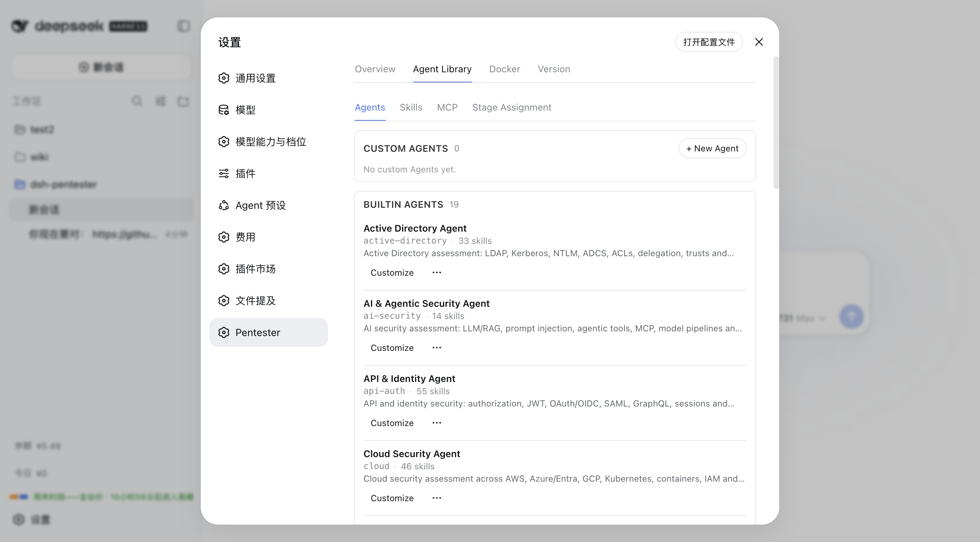Image resolution: width=980 pixels, height=542 pixels.
Task: Click Active Directory Agent title
Action: tap(415, 228)
